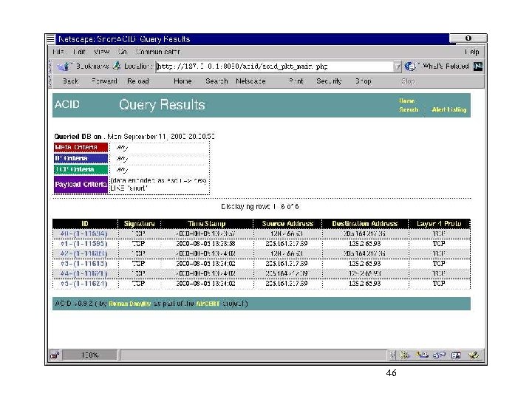Click the ID column header
The width and height of the screenshot is (532, 399).
[85, 224]
